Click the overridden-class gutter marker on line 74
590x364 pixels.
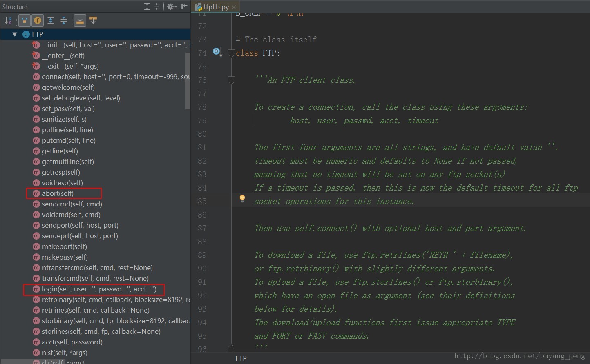[217, 52]
